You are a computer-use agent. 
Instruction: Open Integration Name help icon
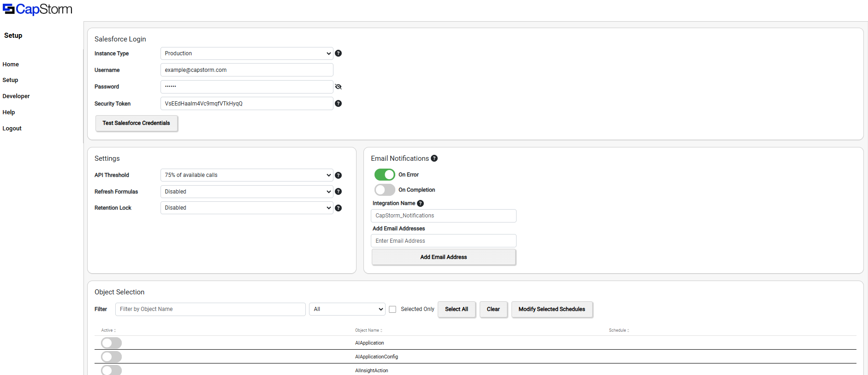(x=420, y=203)
